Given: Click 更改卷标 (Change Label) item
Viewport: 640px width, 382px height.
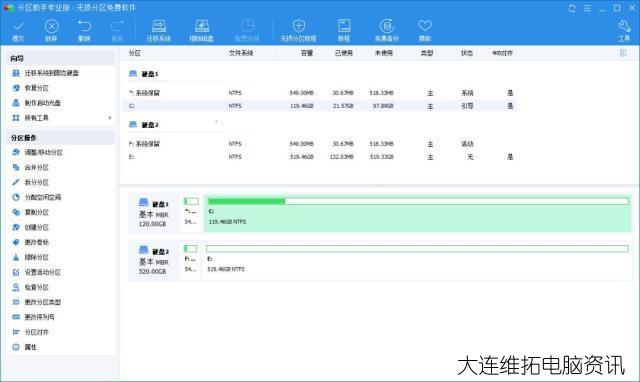Looking at the screenshot, I should [36, 242].
